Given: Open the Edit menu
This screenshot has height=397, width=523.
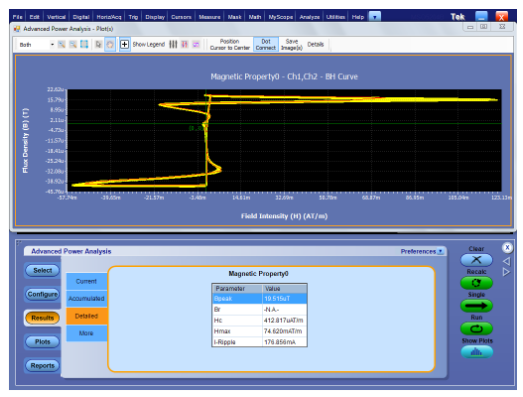Looking at the screenshot, I should [x=34, y=17].
